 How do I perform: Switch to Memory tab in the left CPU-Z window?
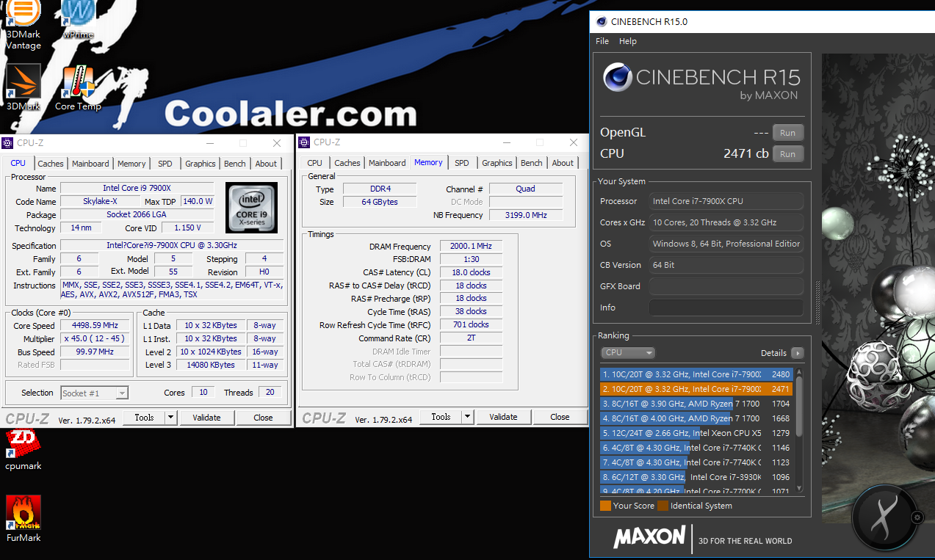[131, 164]
